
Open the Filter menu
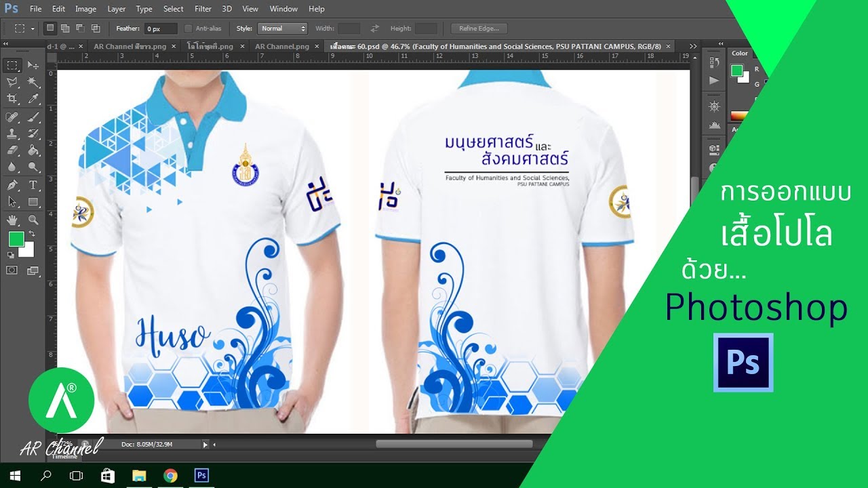coord(203,9)
